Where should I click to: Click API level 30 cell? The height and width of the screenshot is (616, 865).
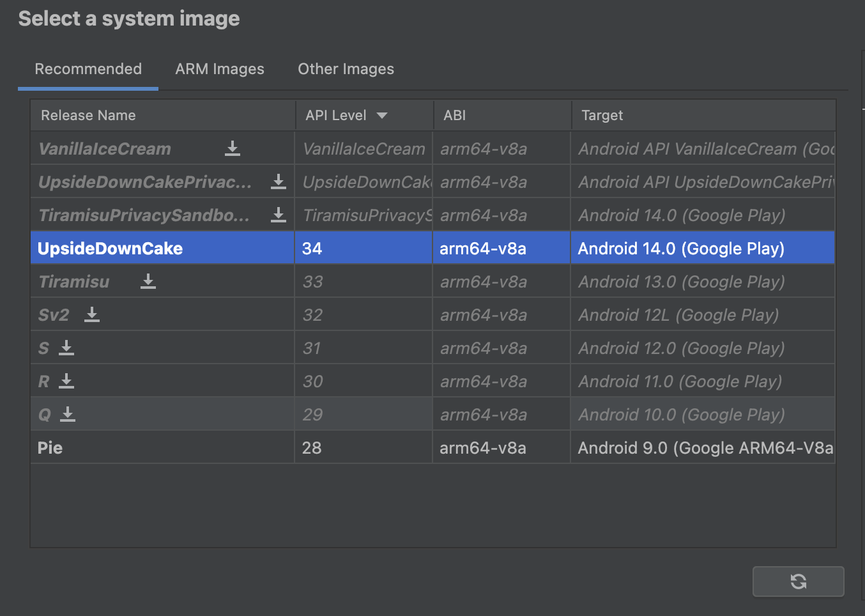coord(364,381)
